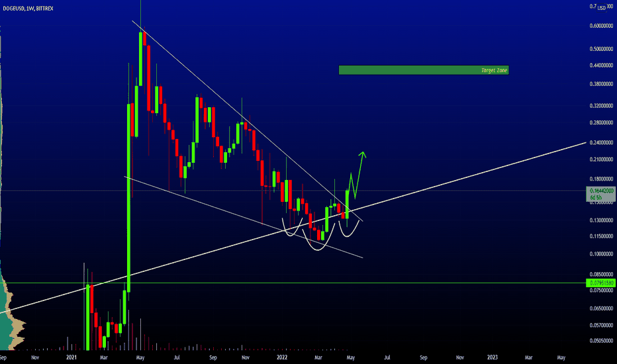617x364 pixels.
Task: Click the Nov label just before 2021
Action: point(35,357)
